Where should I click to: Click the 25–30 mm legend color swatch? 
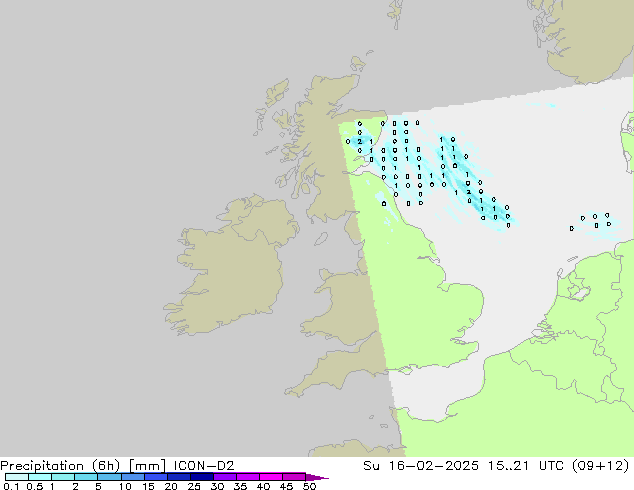[202, 477]
